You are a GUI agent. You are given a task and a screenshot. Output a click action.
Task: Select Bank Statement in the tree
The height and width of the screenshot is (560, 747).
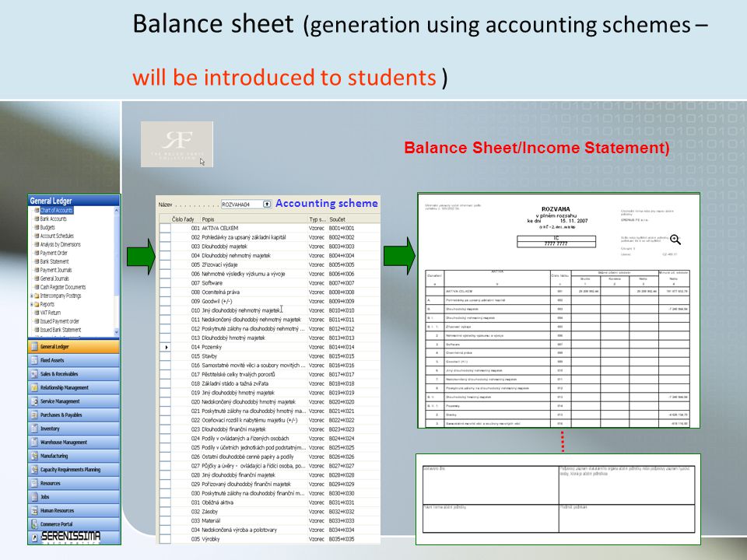click(54, 261)
